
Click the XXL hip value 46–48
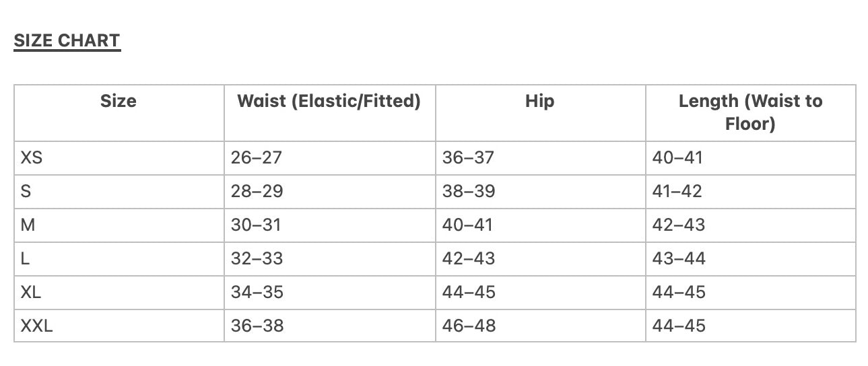tap(469, 326)
